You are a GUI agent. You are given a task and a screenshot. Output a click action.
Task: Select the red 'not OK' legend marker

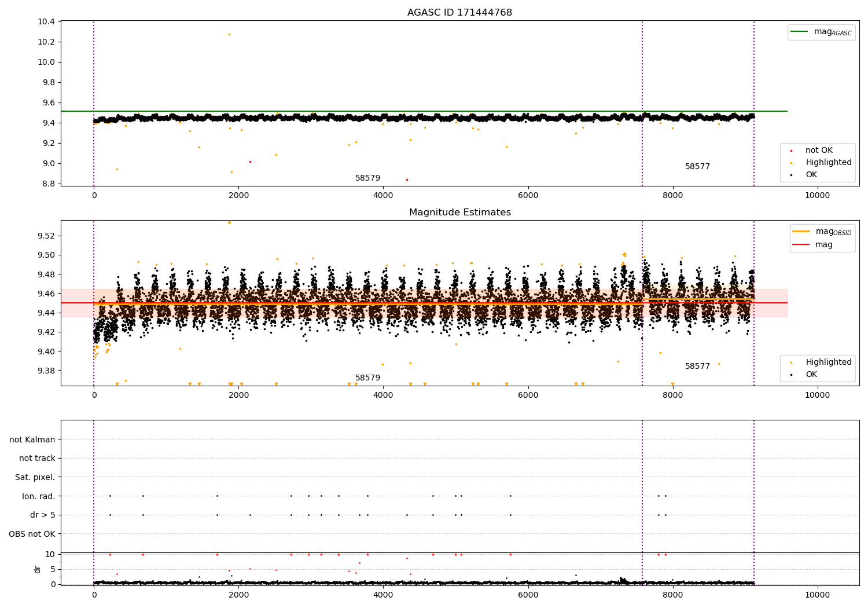point(791,151)
